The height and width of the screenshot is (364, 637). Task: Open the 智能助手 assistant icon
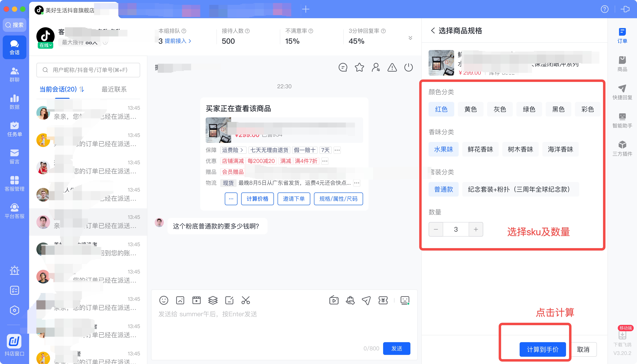[x=622, y=121]
